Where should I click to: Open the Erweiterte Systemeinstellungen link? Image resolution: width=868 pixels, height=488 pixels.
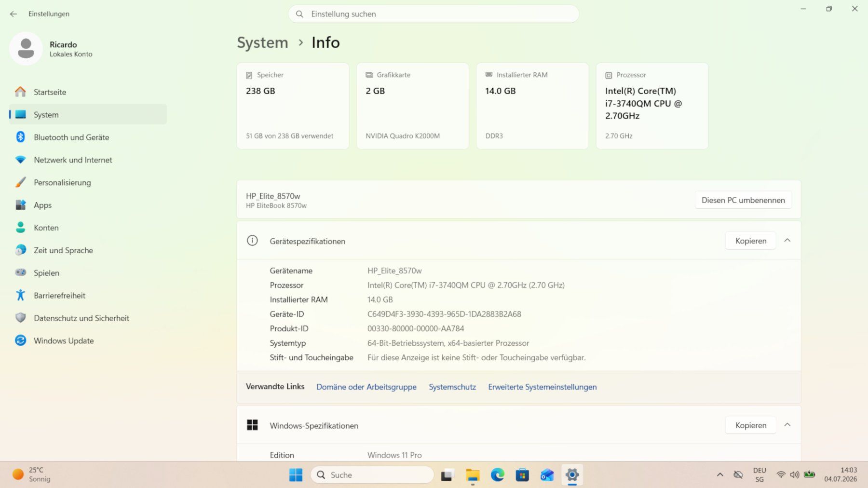(x=542, y=387)
